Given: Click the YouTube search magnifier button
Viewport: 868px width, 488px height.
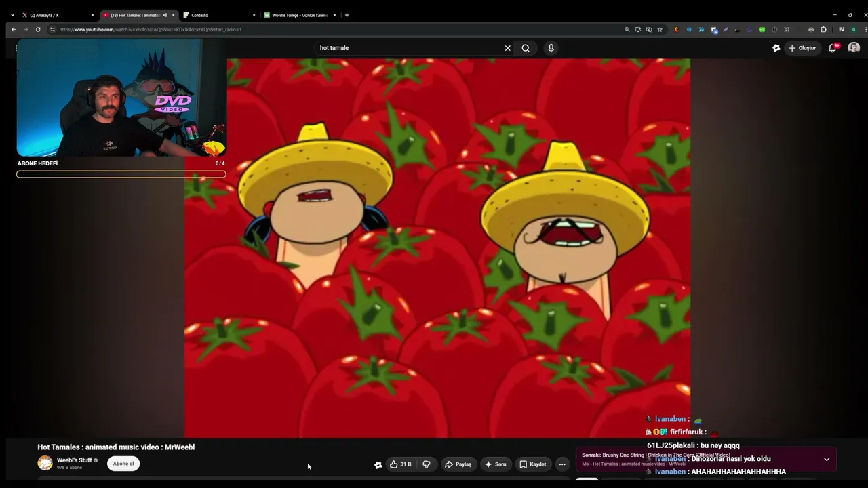Looking at the screenshot, I should 526,48.
